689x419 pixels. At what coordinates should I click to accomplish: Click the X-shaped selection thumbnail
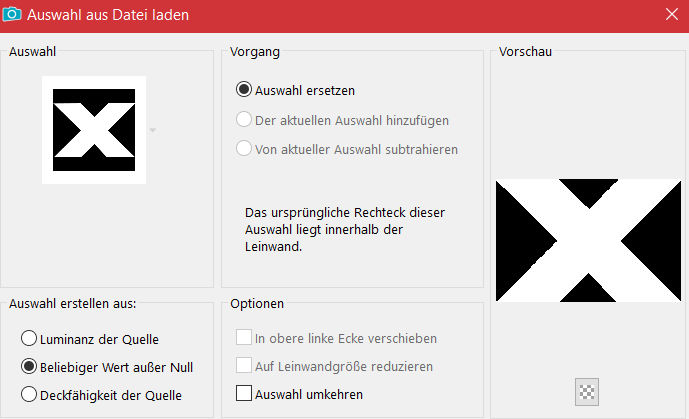point(94,130)
